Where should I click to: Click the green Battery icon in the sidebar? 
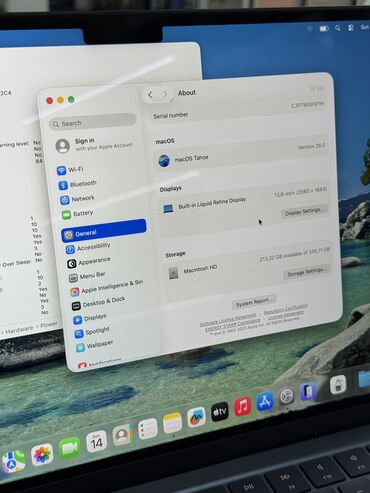click(x=66, y=215)
